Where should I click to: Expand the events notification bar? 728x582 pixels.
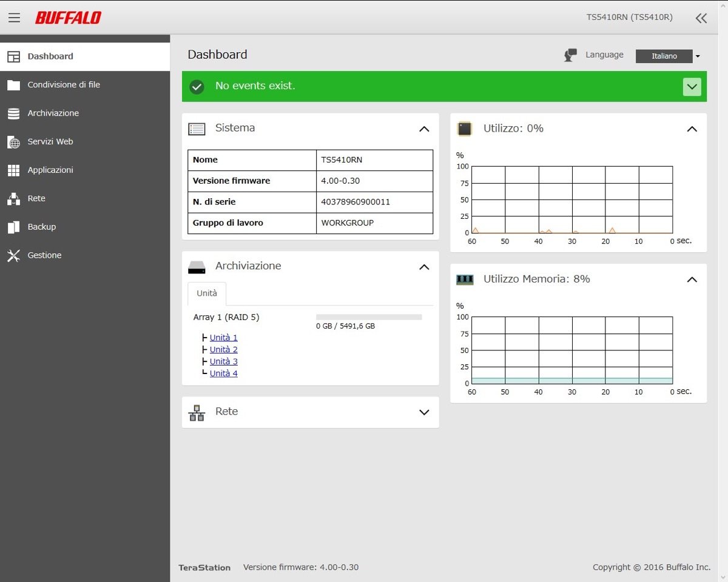tap(692, 87)
